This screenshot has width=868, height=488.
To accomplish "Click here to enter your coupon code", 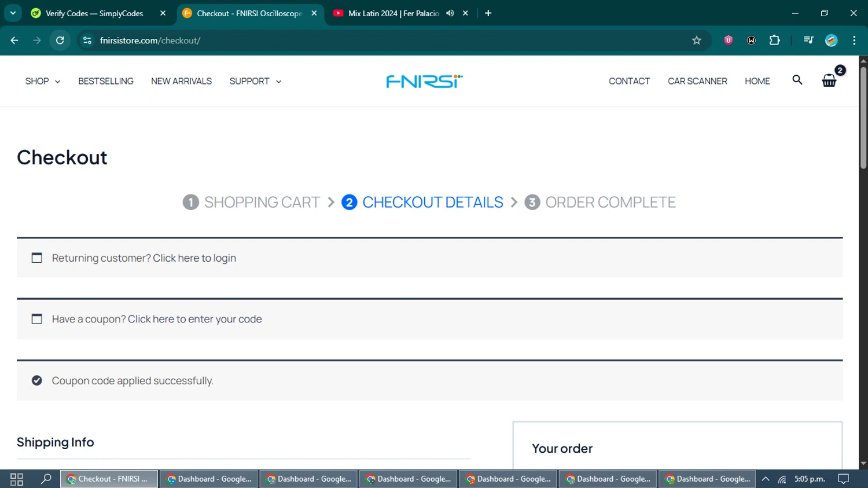I will [194, 319].
